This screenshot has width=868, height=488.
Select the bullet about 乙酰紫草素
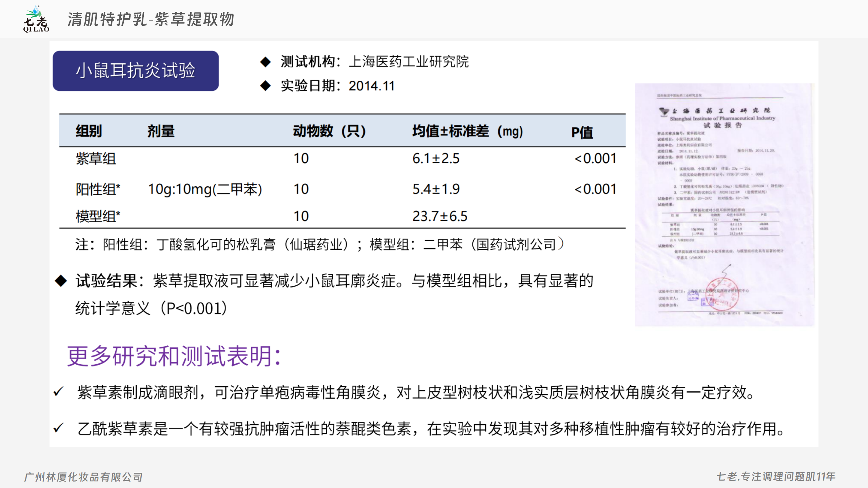[x=431, y=429]
